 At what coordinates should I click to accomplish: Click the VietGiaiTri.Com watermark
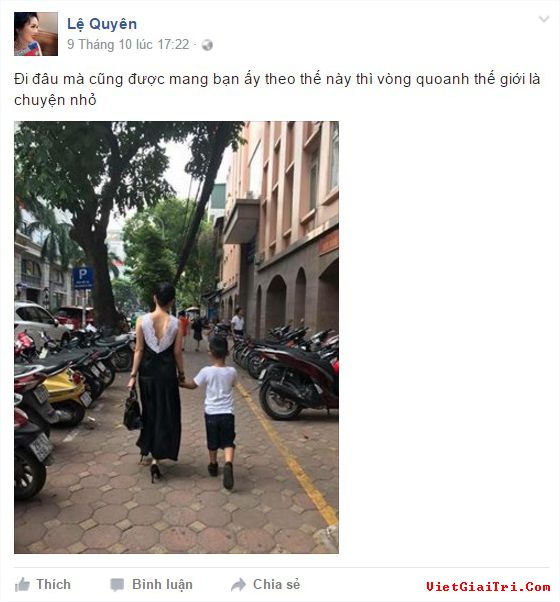point(488,587)
